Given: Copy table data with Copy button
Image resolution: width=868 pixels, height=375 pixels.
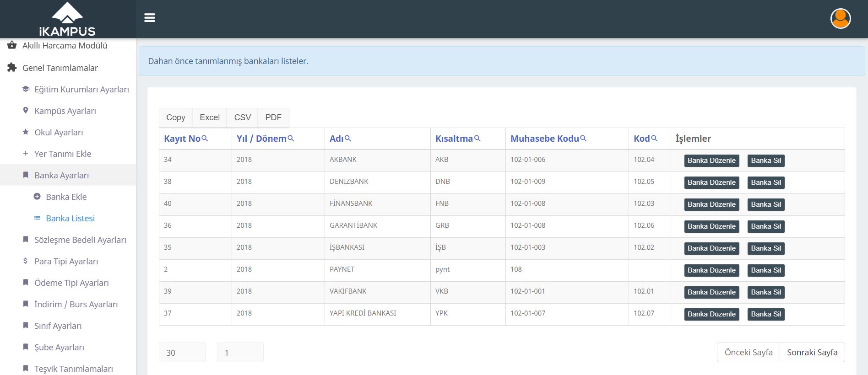Looking at the screenshot, I should pos(176,118).
